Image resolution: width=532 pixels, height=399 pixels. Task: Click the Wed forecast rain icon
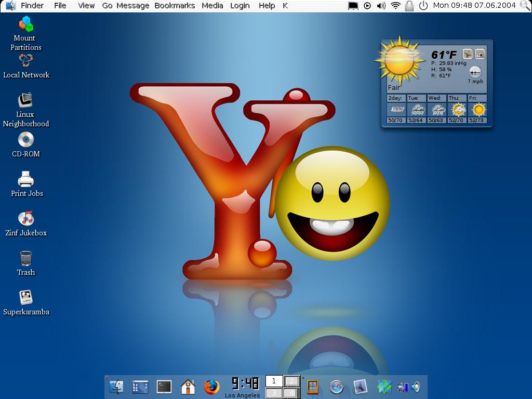tap(437, 110)
